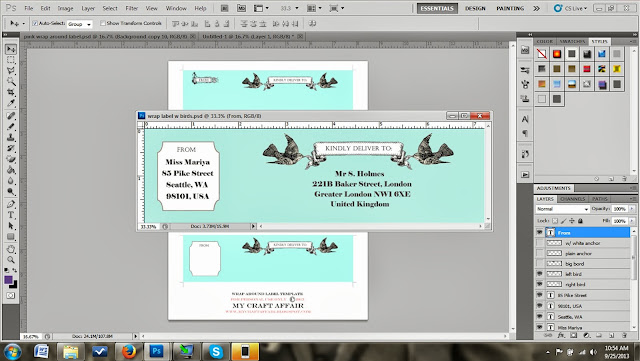Select the Path Selection tool
Screen dimensions: 640x361
[11, 225]
